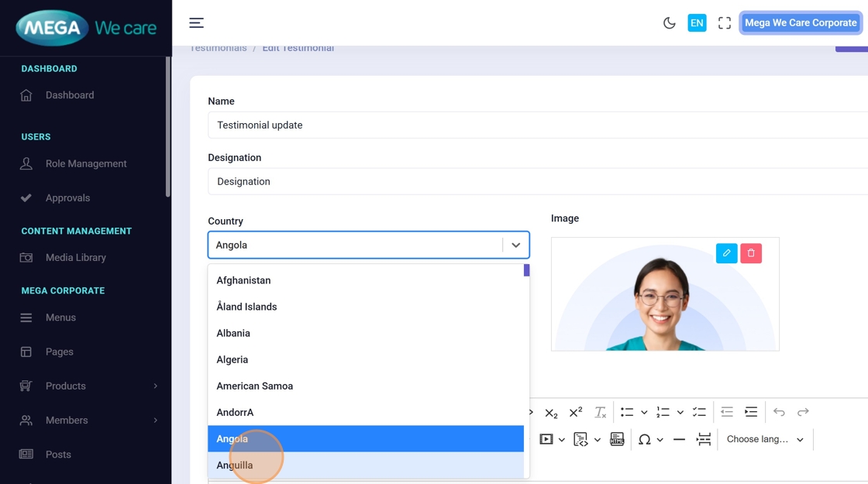Apply superscript formatting in the editor
This screenshot has width=868, height=484.
pos(576,413)
